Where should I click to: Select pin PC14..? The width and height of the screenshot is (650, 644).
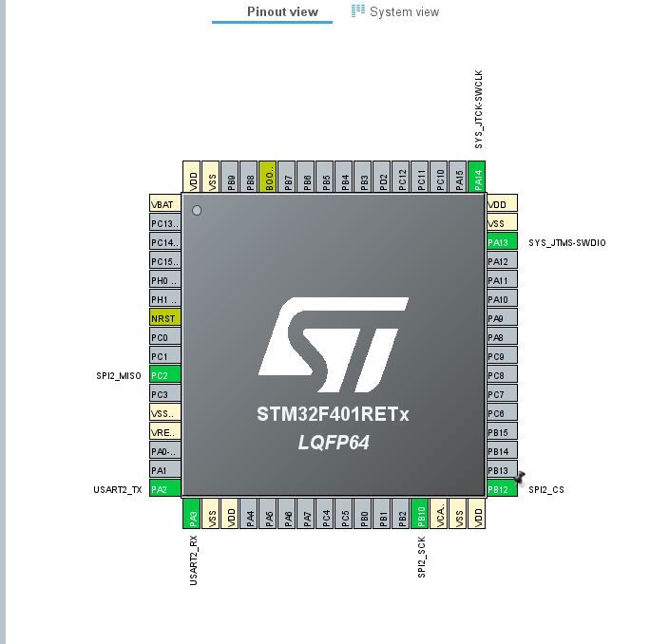165,242
